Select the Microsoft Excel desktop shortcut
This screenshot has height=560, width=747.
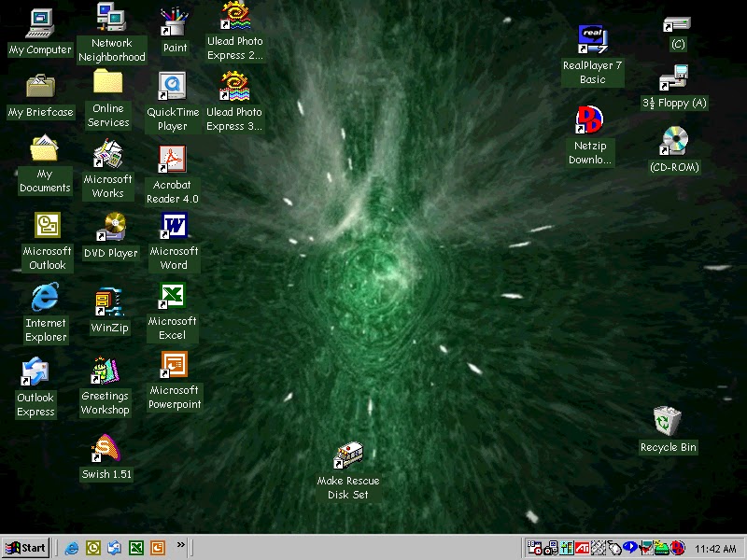point(172,313)
